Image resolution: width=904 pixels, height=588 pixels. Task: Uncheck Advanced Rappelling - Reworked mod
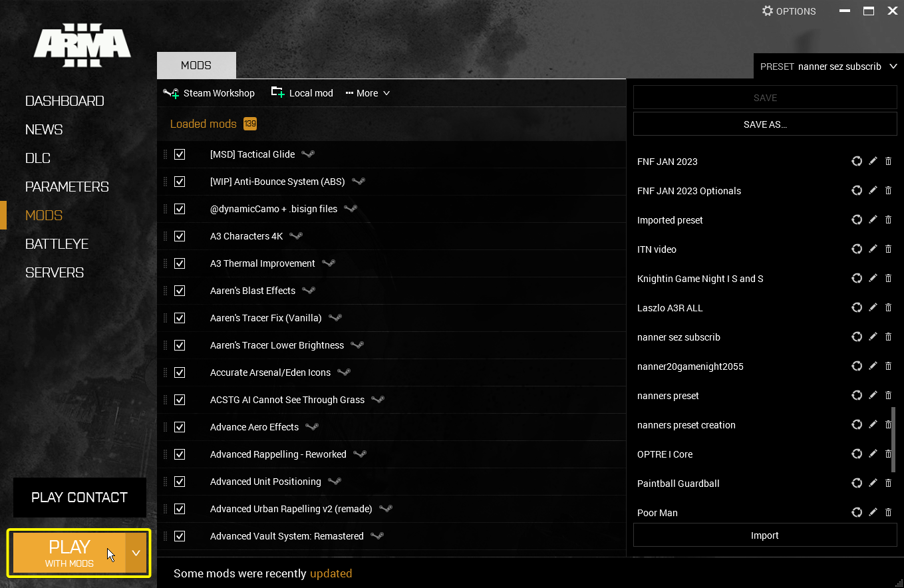180,454
